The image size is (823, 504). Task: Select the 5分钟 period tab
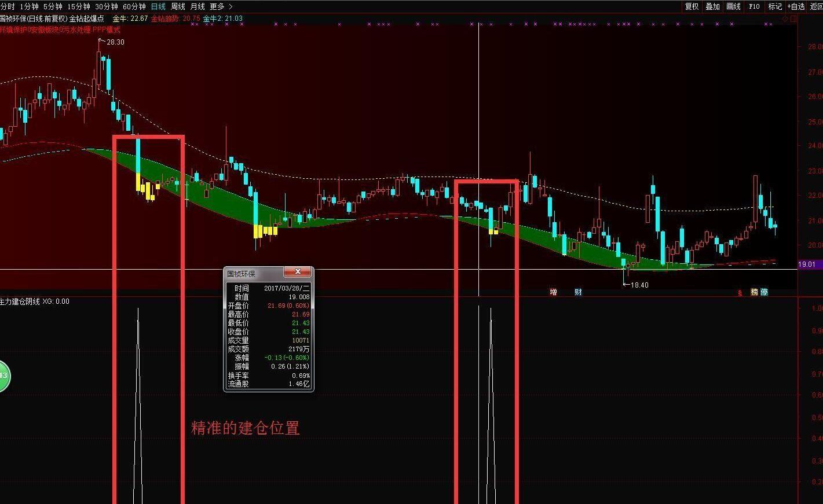53,6
